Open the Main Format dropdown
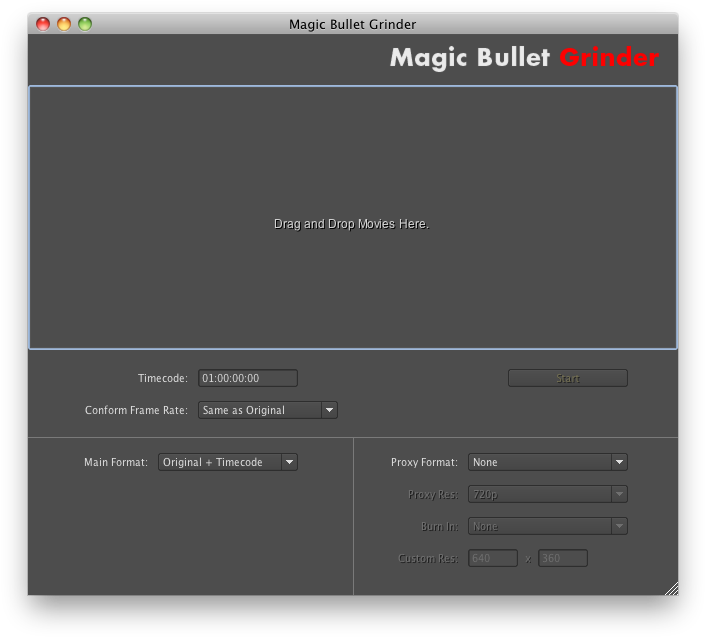 click(x=228, y=462)
